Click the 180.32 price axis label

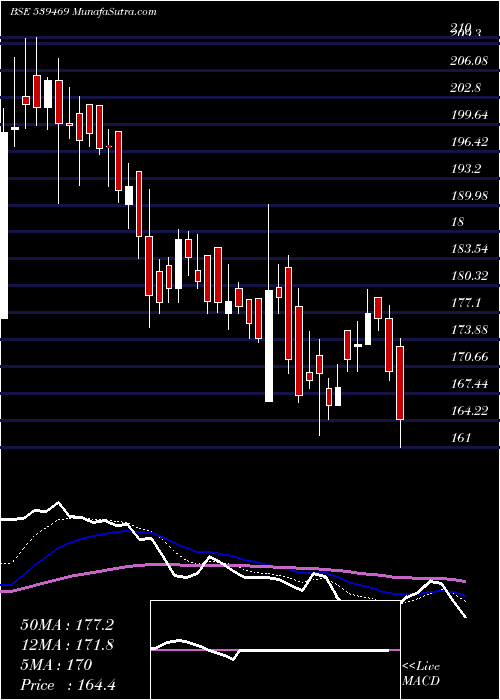[468, 276]
